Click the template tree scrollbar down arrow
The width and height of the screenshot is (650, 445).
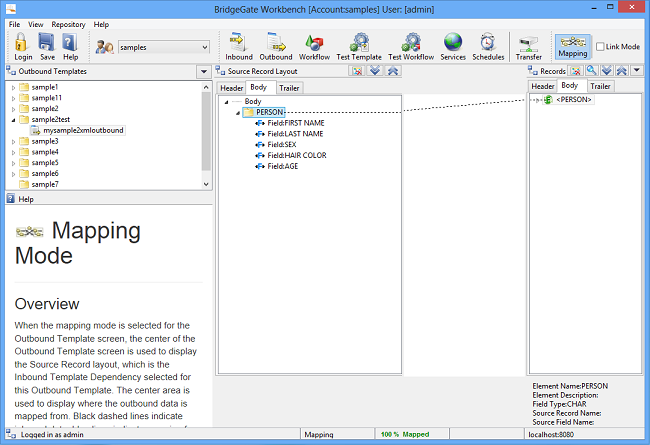[x=206, y=185]
